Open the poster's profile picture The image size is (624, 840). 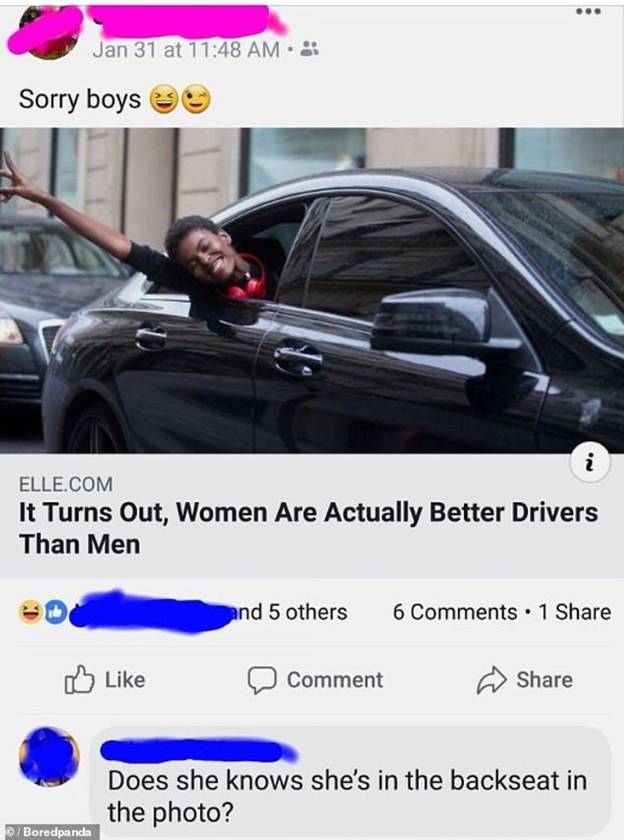click(45, 33)
